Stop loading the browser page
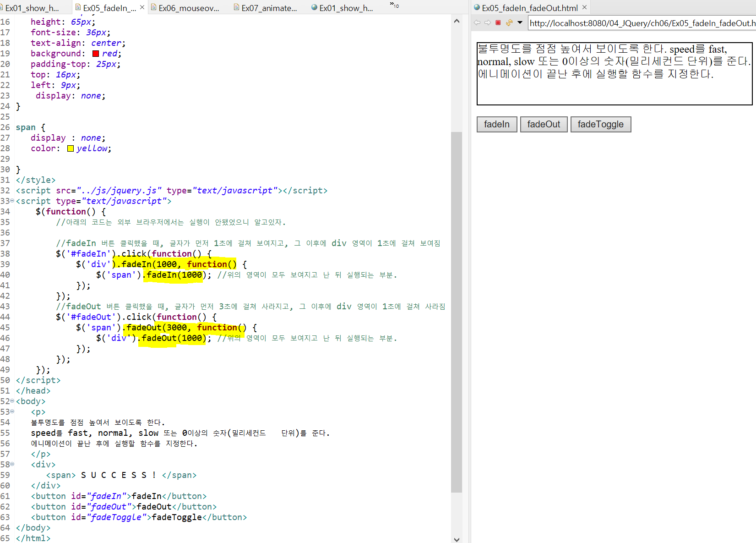756x543 pixels. pos(498,22)
